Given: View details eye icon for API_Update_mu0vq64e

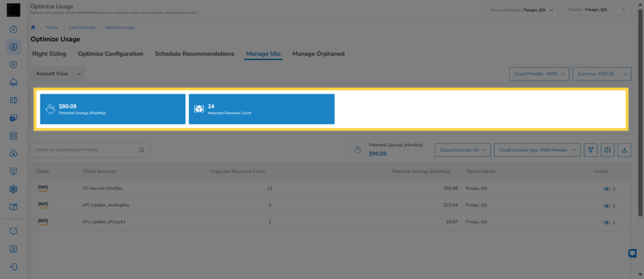Looking at the screenshot, I should [606, 206].
